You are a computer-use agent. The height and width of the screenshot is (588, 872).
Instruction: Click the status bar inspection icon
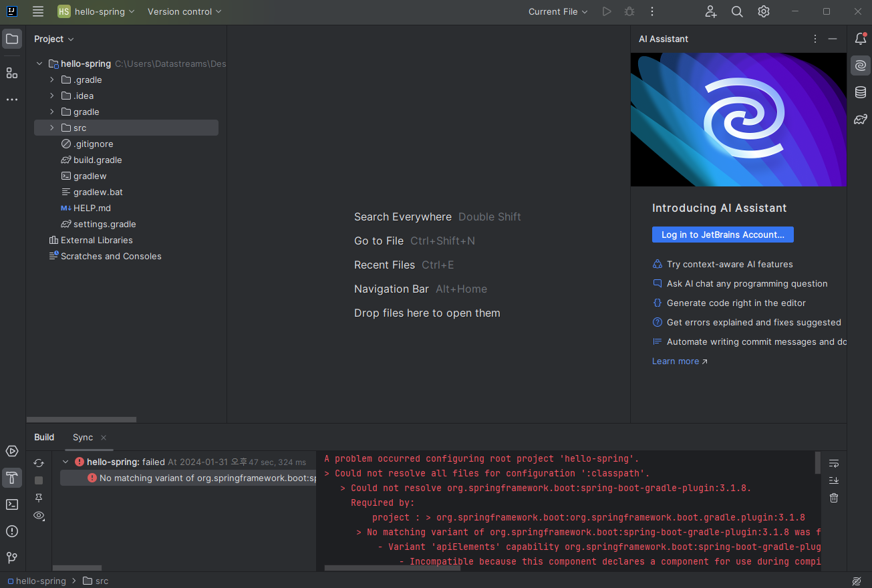coord(857,581)
